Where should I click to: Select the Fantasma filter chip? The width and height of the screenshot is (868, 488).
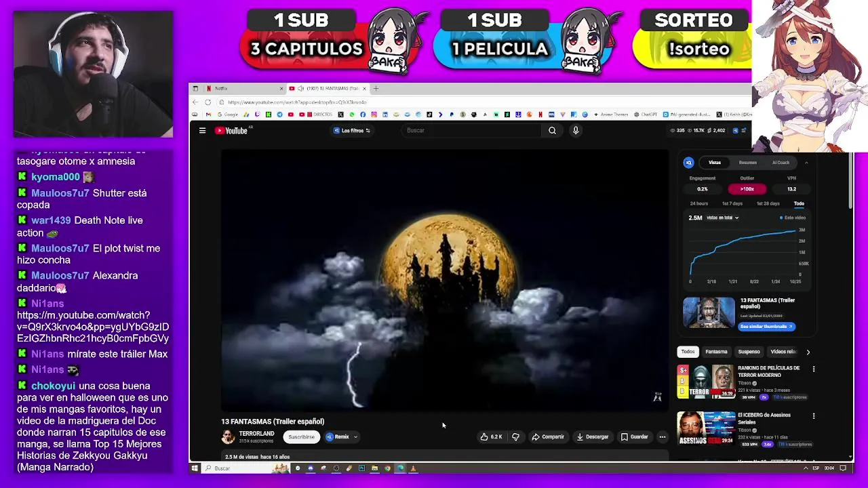[x=716, y=352]
